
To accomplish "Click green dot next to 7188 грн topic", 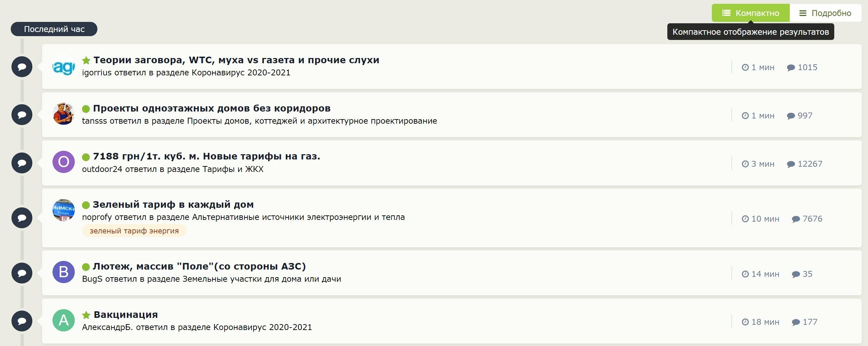I will tap(86, 157).
